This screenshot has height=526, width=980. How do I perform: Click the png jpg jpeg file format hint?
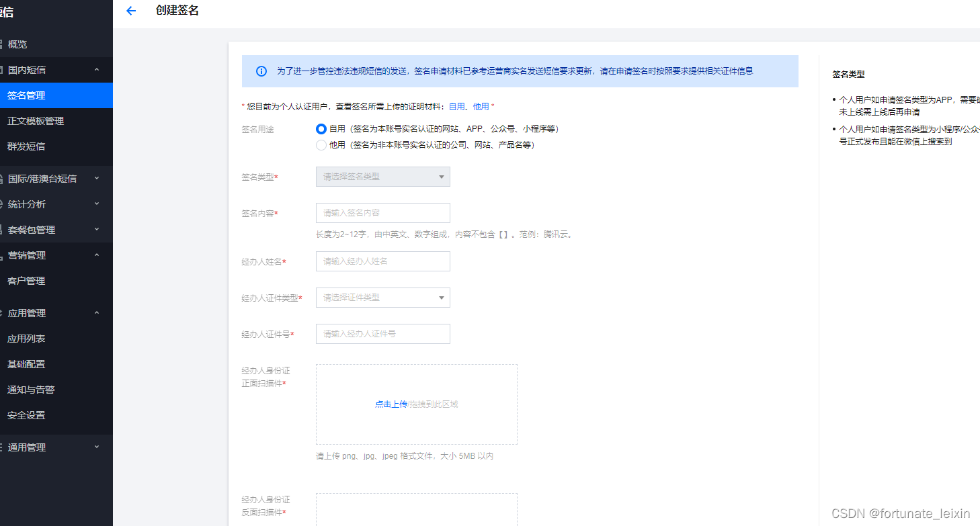point(405,456)
